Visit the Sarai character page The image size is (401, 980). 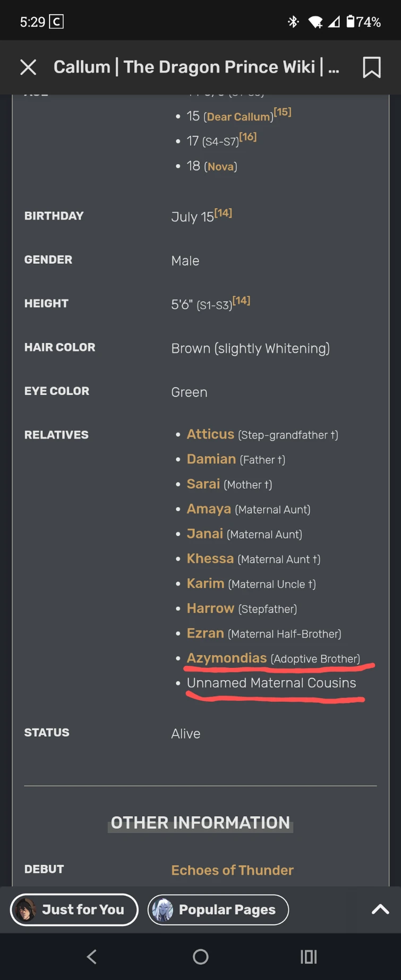203,484
